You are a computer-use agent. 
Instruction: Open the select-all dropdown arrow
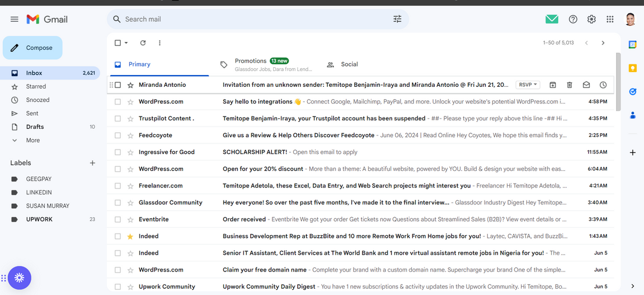126,43
